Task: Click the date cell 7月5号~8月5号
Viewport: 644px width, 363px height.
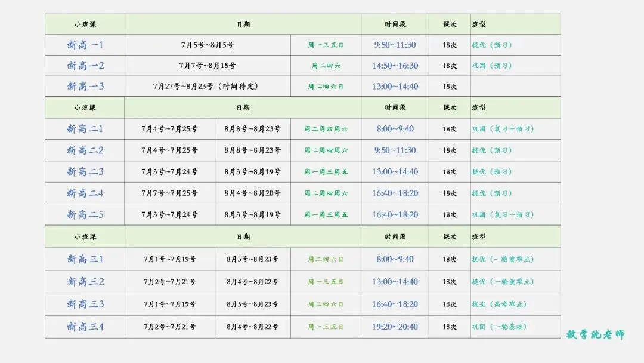Action: (208, 45)
